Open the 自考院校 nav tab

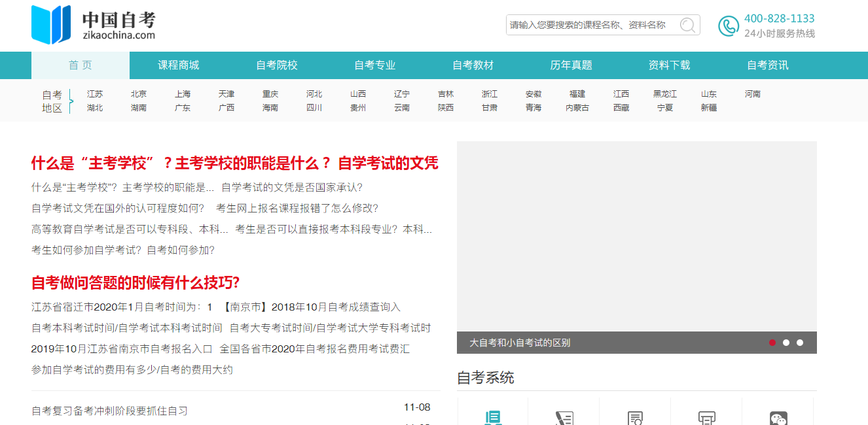(277, 65)
